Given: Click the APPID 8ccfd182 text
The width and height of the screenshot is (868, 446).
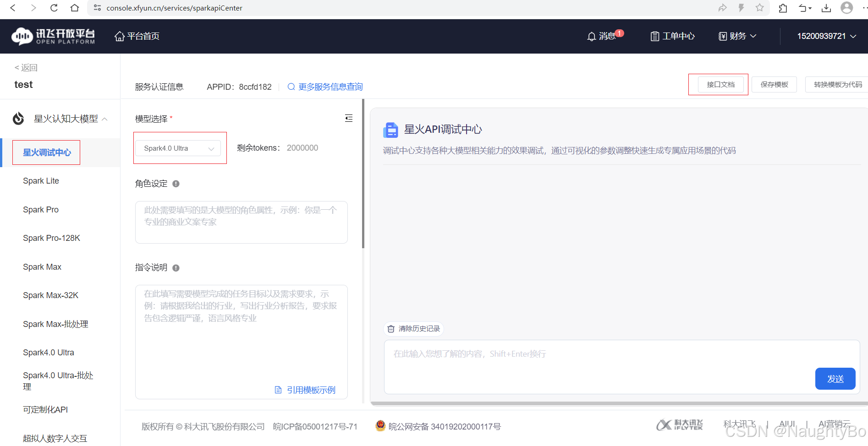Looking at the screenshot, I should tap(239, 87).
